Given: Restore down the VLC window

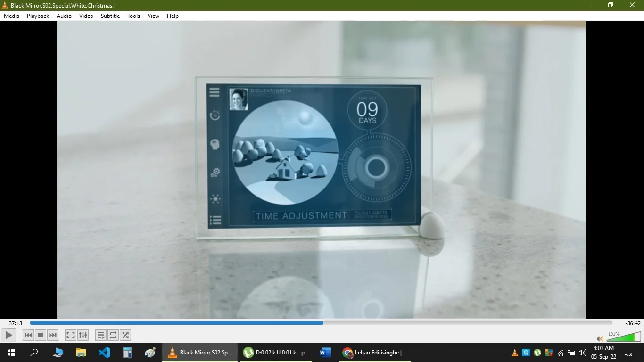Looking at the screenshot, I should click(x=611, y=5).
